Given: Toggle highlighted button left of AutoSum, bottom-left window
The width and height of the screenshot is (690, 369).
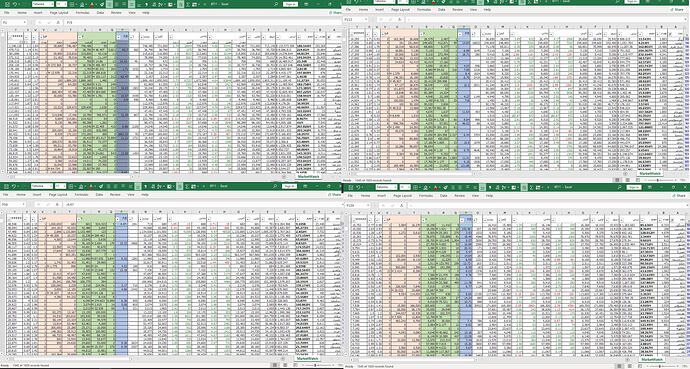Looking at the screenshot, I should click(180, 186).
